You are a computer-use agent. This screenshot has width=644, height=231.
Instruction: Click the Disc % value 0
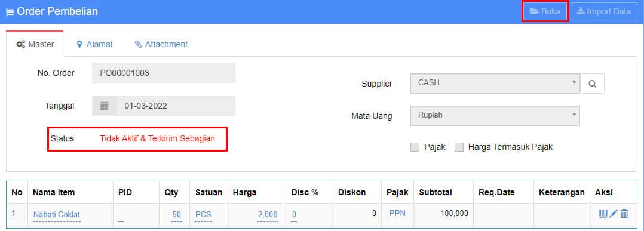294,214
